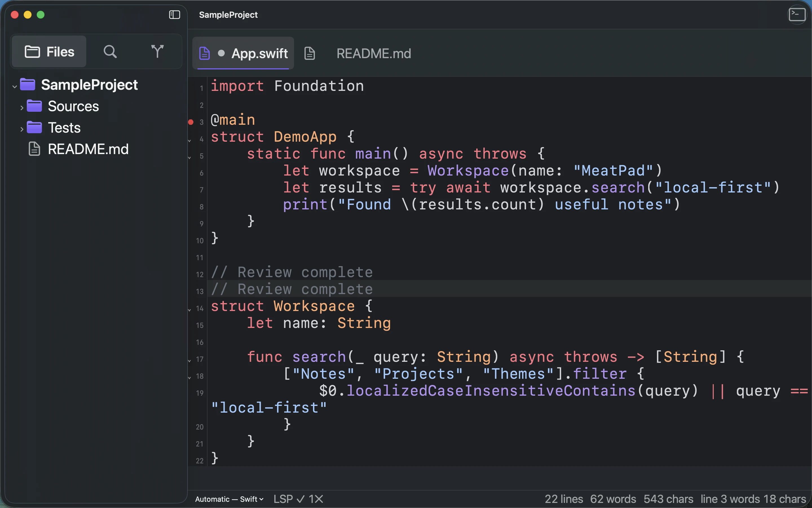Click line number 10 in the gutter
The height and width of the screenshot is (508, 812).
[200, 241]
